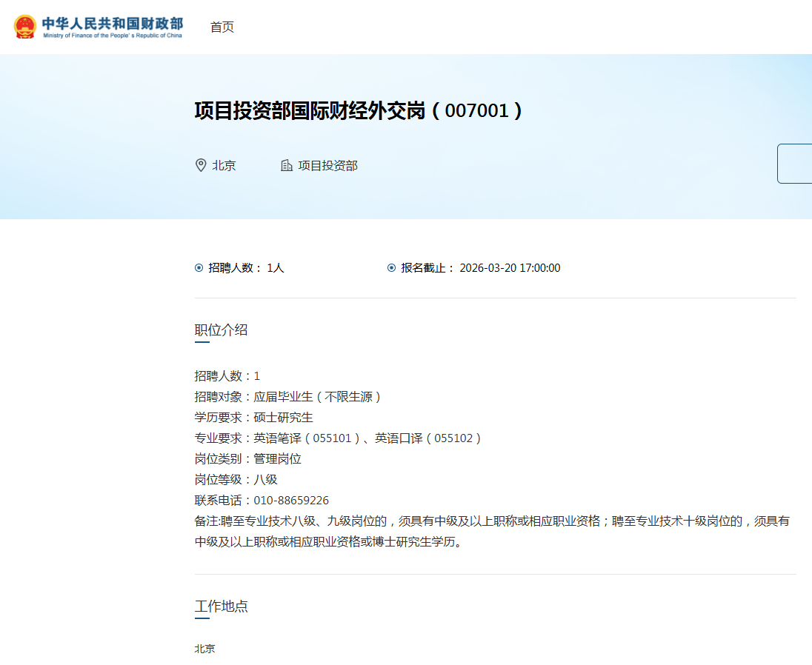
Task: Click the 专业要求 英语笔译 text
Action: pyautogui.click(x=290, y=438)
